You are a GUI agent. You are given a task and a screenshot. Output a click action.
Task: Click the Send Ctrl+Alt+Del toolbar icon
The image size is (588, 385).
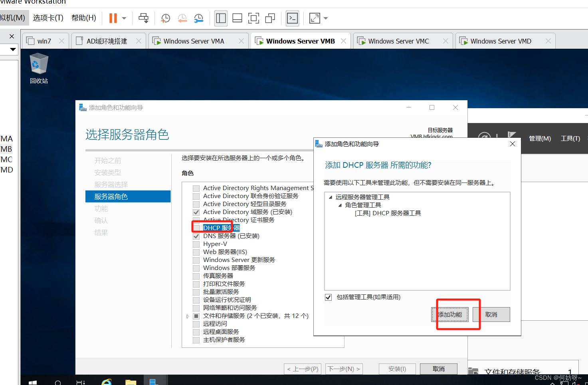(143, 18)
